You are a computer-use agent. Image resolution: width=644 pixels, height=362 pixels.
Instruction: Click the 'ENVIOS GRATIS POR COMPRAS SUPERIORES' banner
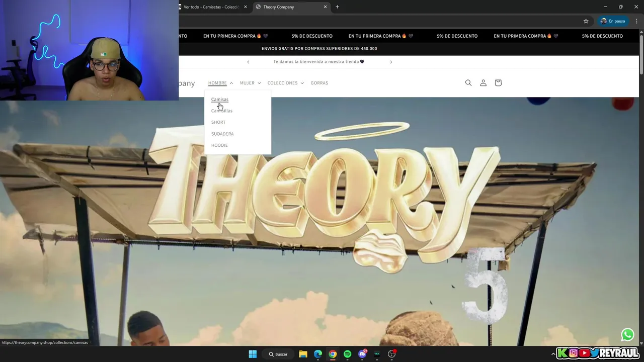(x=319, y=49)
